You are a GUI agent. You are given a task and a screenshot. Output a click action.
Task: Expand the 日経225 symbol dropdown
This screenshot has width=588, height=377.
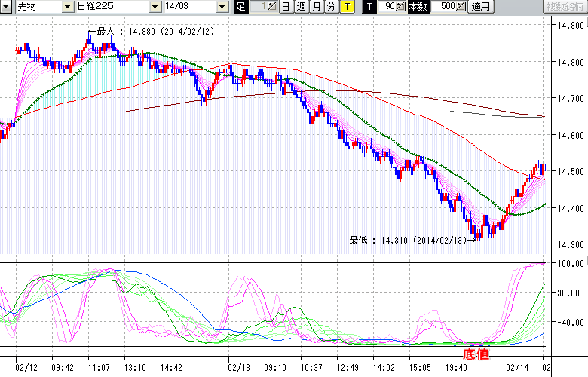(x=155, y=7)
